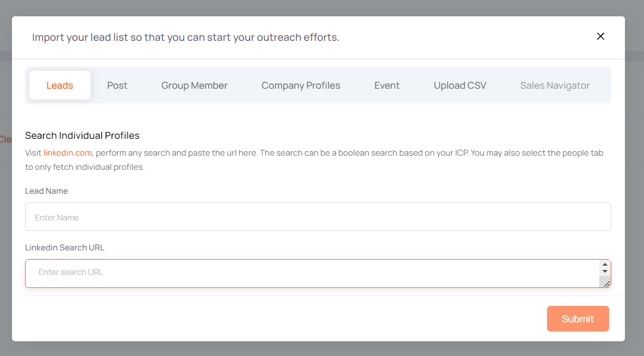Image resolution: width=644 pixels, height=356 pixels.
Task: Select the Sales Navigator tab
Action: pyautogui.click(x=555, y=85)
